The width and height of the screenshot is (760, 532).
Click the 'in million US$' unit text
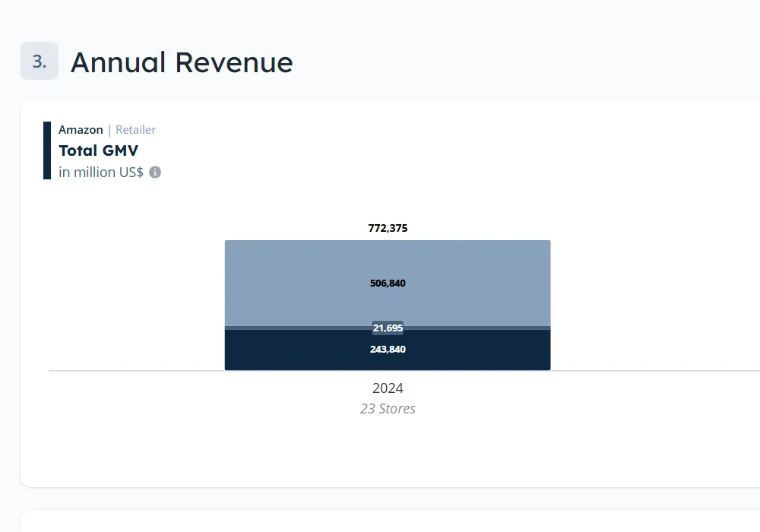[x=101, y=173]
